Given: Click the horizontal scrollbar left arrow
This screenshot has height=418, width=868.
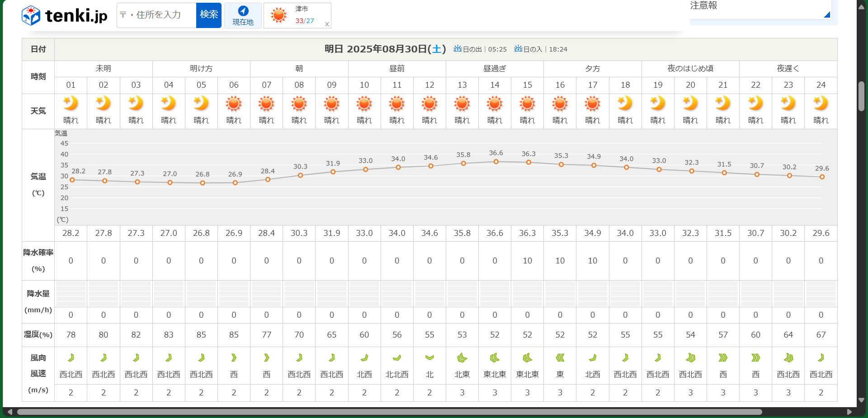Looking at the screenshot, I should tap(10, 412).
